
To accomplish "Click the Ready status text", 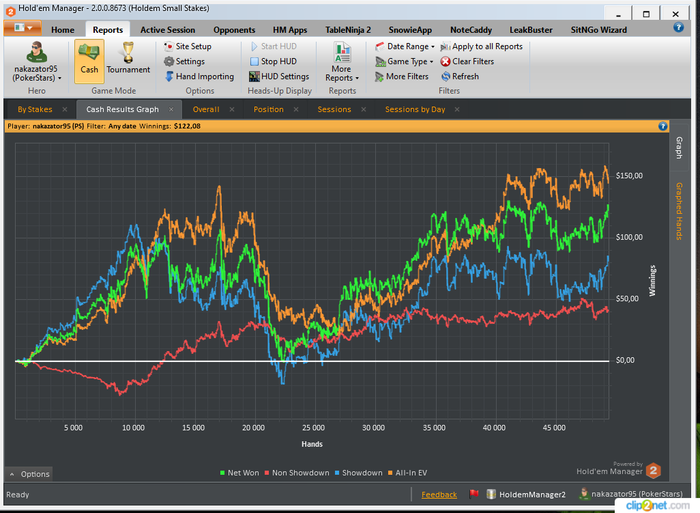I will coord(17,495).
